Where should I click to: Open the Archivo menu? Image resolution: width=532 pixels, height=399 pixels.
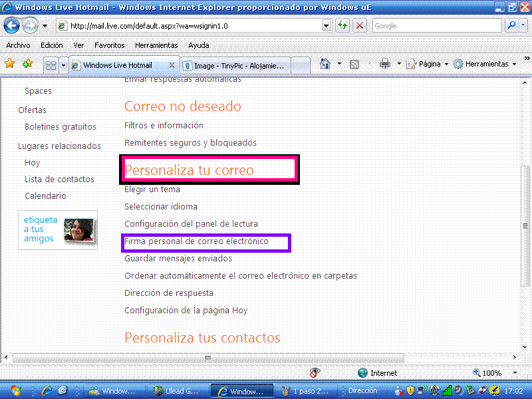tap(18, 45)
